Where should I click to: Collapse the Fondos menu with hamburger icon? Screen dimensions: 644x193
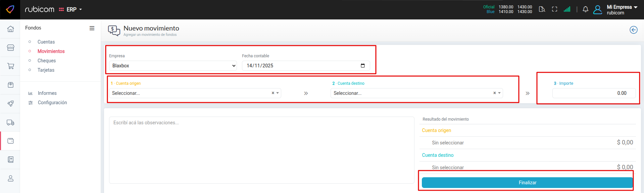[92, 28]
